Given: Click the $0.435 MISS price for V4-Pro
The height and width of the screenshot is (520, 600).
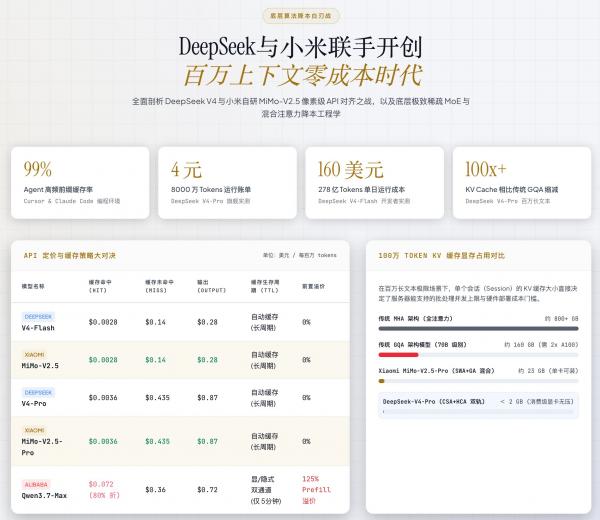Looking at the screenshot, I should [x=157, y=398].
